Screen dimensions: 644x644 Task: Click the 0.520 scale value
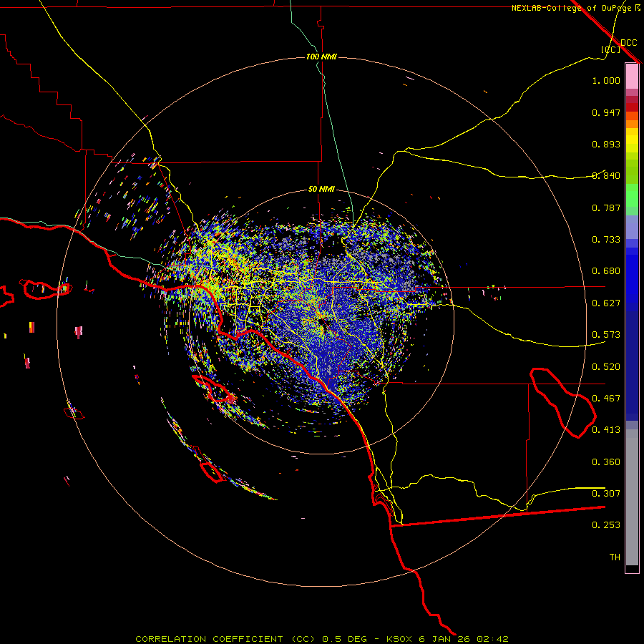pyautogui.click(x=606, y=367)
